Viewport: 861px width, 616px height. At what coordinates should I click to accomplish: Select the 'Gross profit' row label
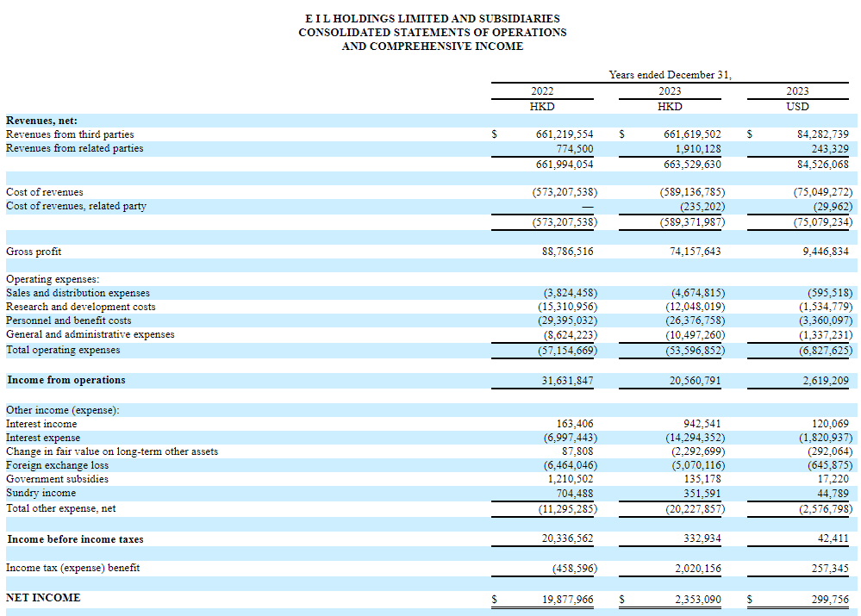(x=34, y=252)
